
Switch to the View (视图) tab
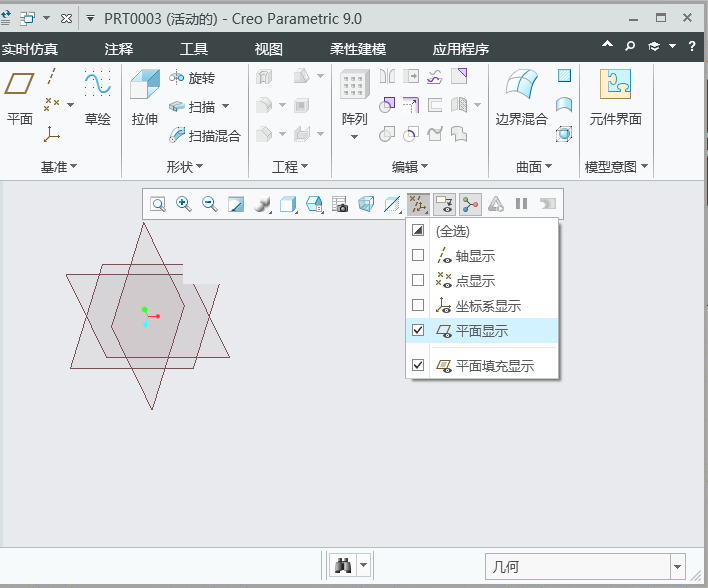(269, 49)
